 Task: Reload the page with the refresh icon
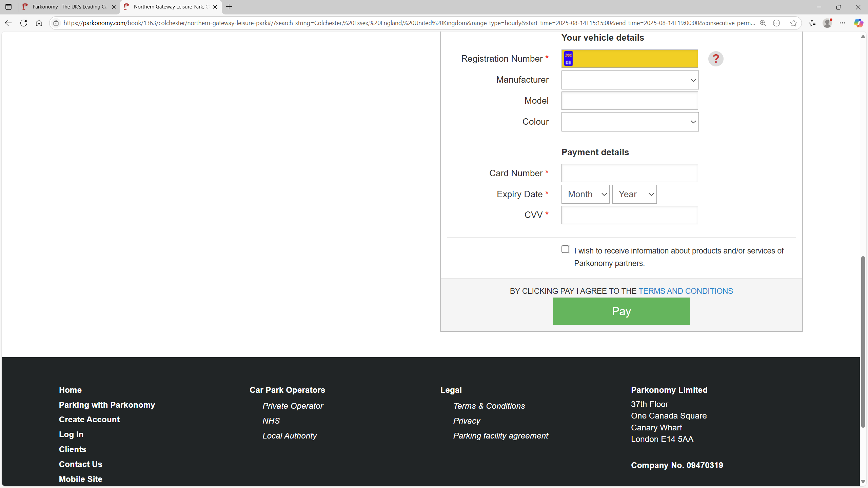coord(24,23)
